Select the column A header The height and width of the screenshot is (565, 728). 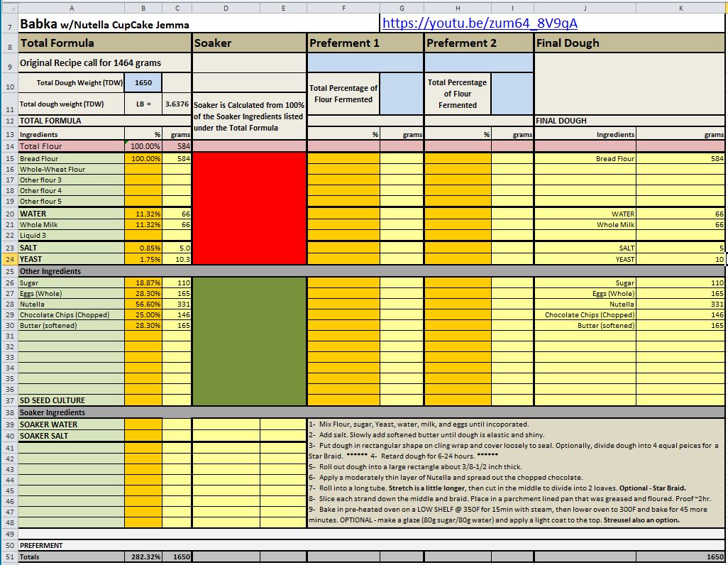pyautogui.click(x=71, y=8)
